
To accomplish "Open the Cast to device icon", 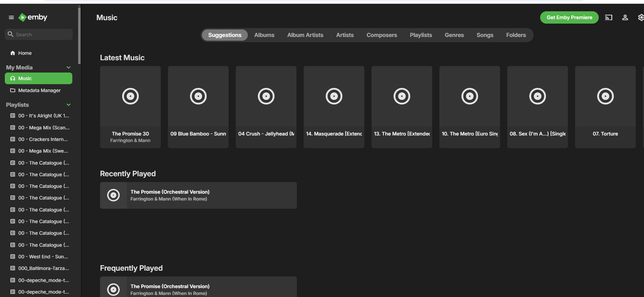I will pos(608,17).
